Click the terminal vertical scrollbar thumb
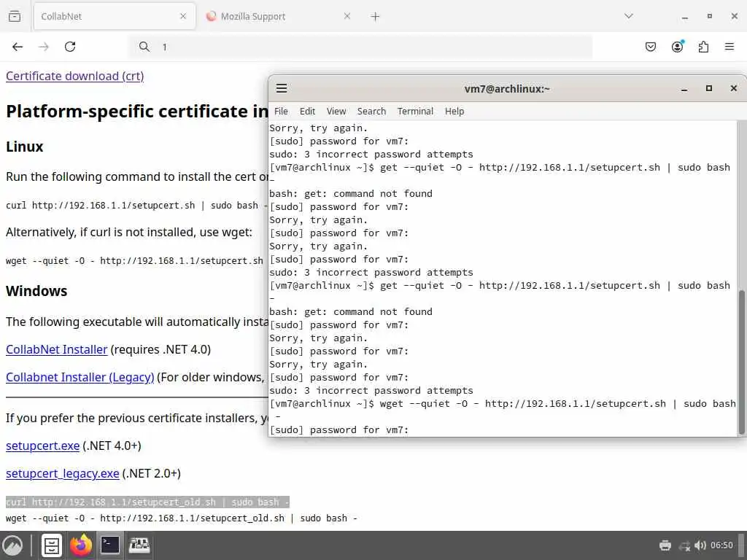This screenshot has width=747, height=560. (741, 362)
